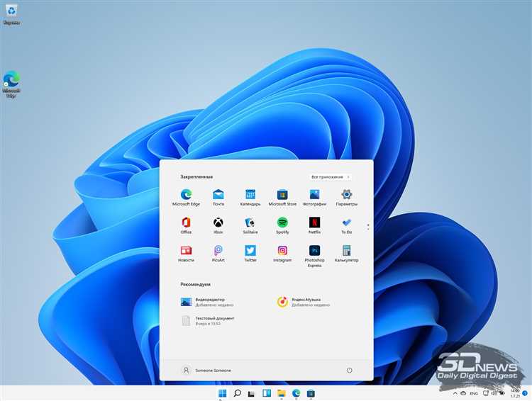Expand hidden system tray icons

click(455, 393)
